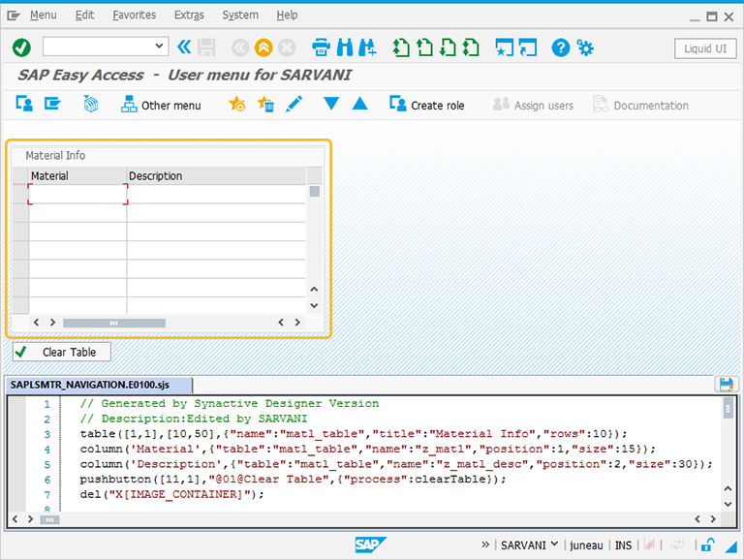Click the Material Info table scroll-down arrow
The image size is (744, 560).
314,305
